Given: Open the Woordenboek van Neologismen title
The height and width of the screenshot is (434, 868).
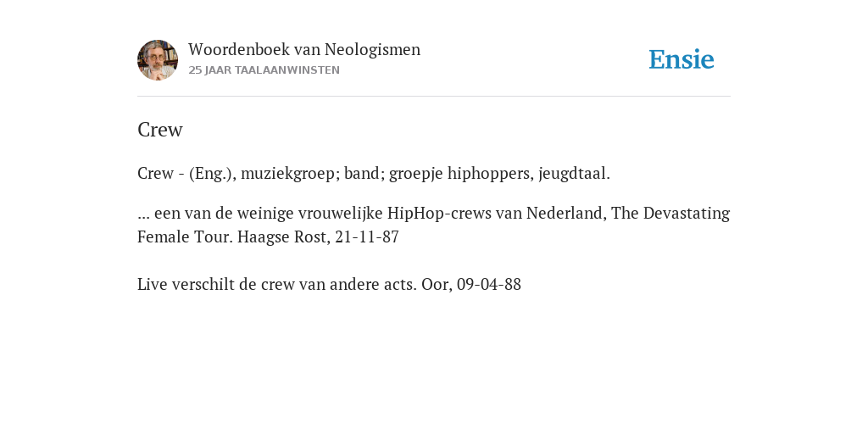Looking at the screenshot, I should click(x=304, y=50).
